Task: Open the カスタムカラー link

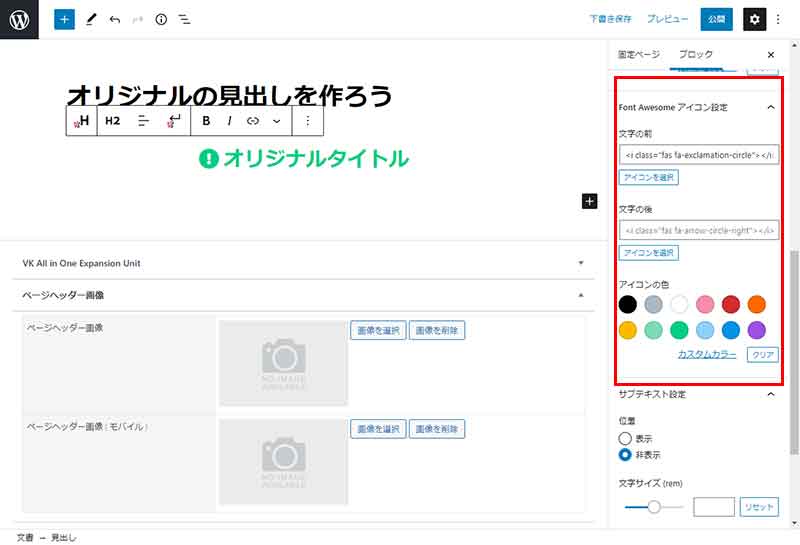Action: coord(707,354)
